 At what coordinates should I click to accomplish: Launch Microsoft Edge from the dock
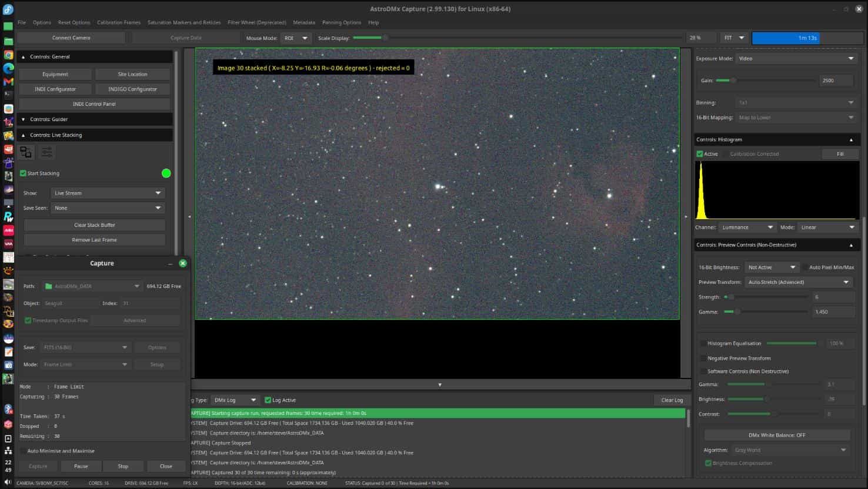[x=8, y=68]
